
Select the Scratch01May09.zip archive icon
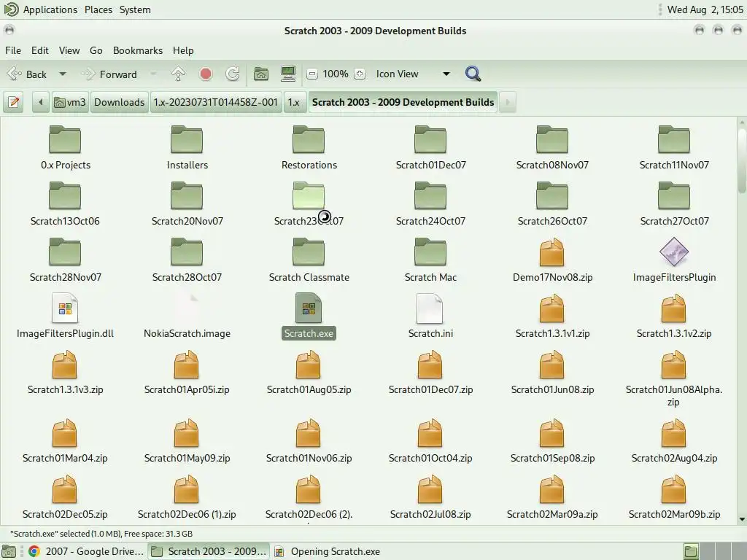[187, 433]
